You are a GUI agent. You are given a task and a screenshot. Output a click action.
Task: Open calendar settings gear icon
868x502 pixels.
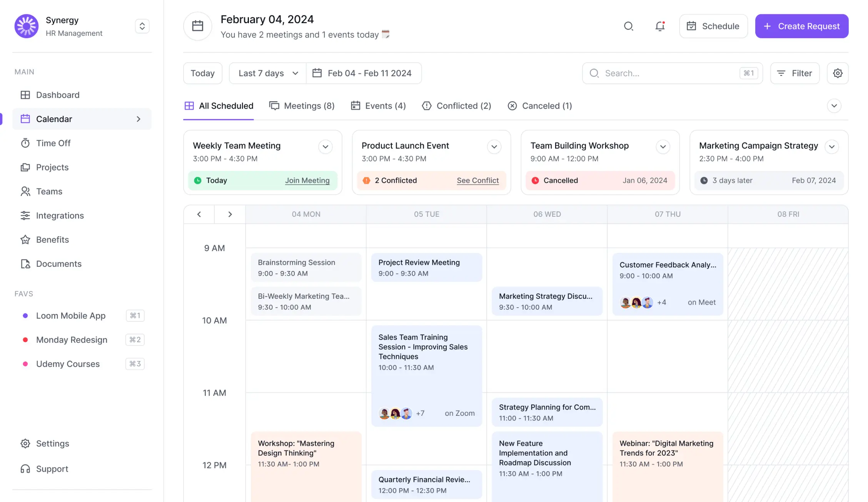pos(838,73)
